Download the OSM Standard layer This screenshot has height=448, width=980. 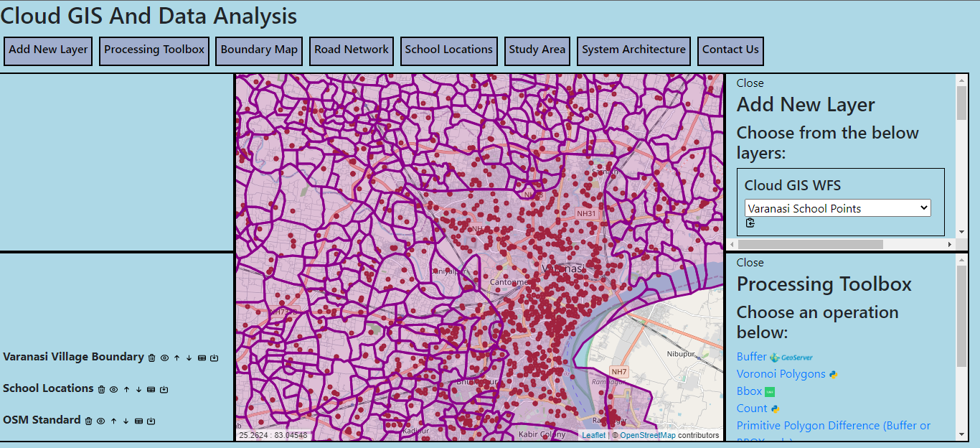click(151, 421)
